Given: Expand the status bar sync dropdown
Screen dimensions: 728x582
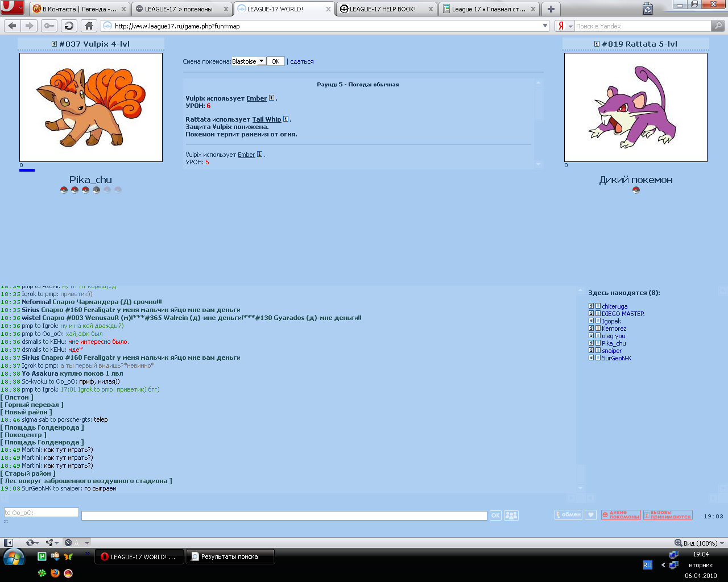Looking at the screenshot, I should [38, 543].
